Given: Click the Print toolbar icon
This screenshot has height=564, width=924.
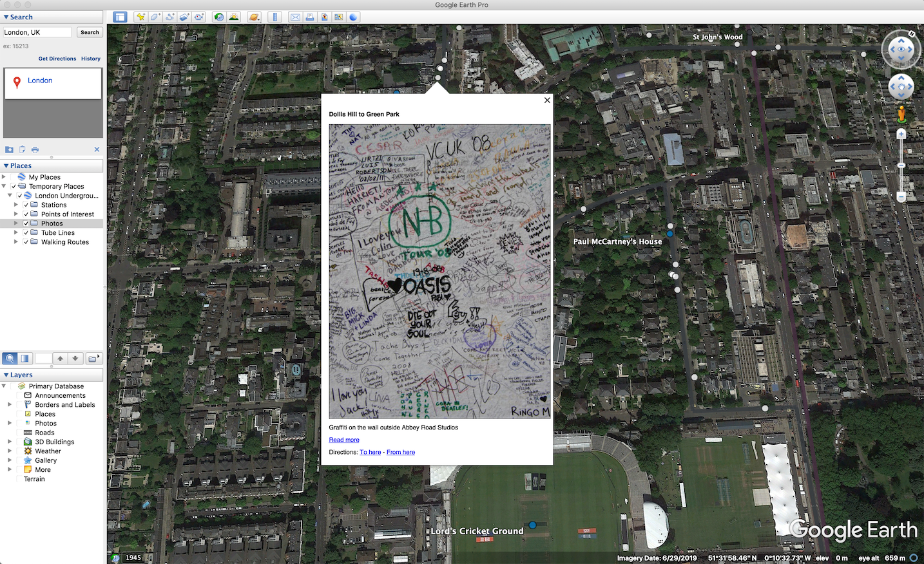Looking at the screenshot, I should coord(310,17).
